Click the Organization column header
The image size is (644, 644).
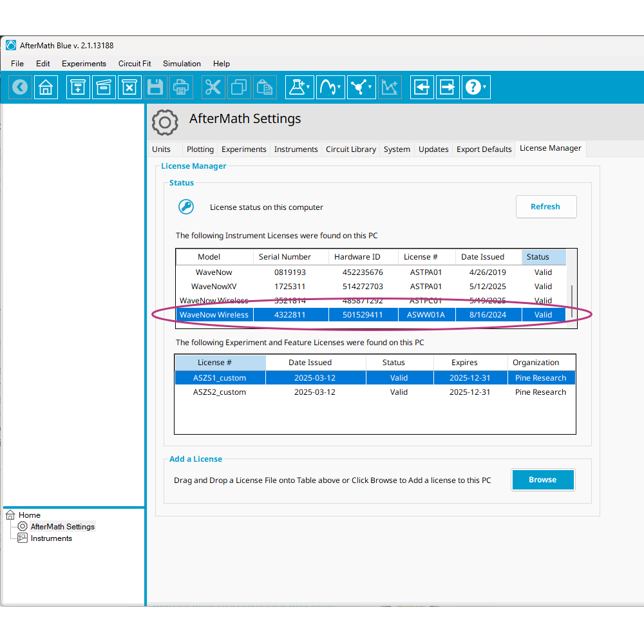[x=542, y=363]
